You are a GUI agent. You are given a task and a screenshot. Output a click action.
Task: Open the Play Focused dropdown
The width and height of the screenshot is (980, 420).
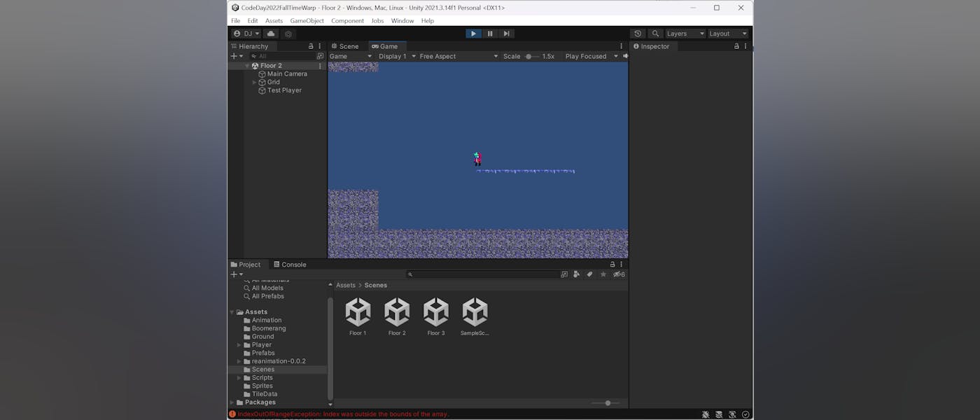(591, 56)
